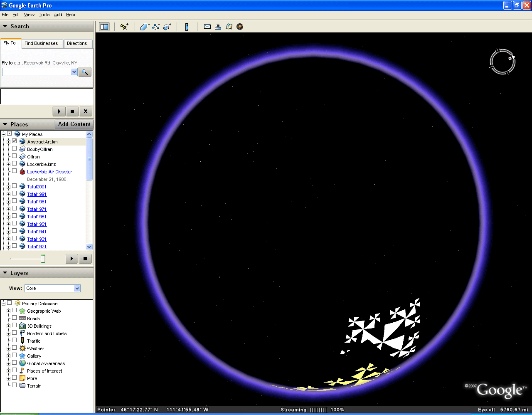Email the current view
The image size is (532, 415).
(x=207, y=27)
